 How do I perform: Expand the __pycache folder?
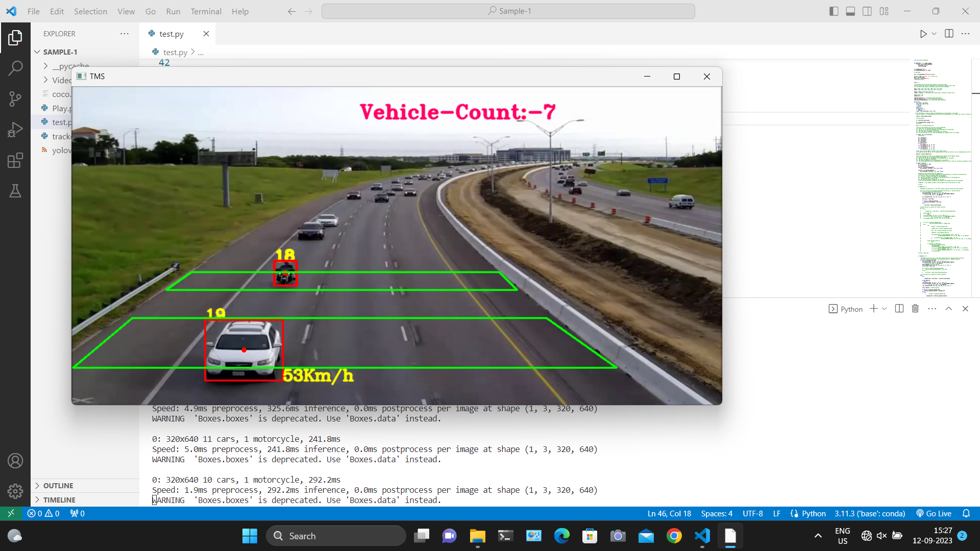click(45, 65)
